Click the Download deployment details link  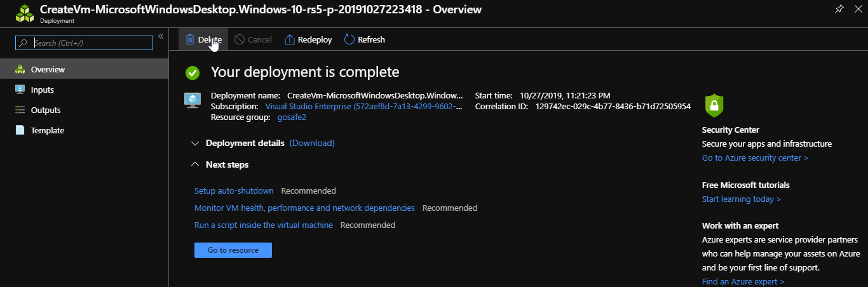point(312,143)
